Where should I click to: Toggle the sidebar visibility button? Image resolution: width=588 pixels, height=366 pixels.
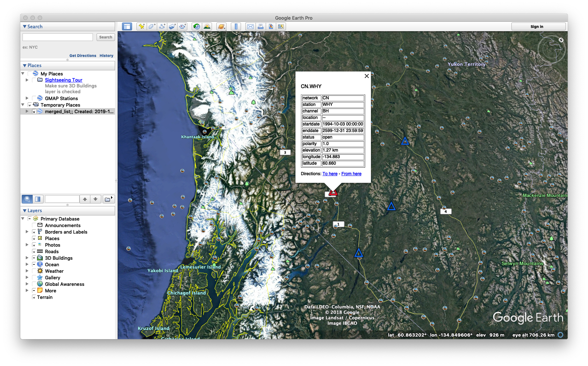coord(127,26)
